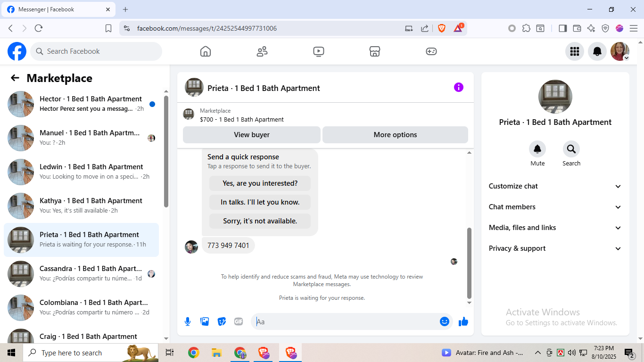This screenshot has width=644, height=362.
Task: Click the Brave Shields lion icon
Action: [442, 28]
